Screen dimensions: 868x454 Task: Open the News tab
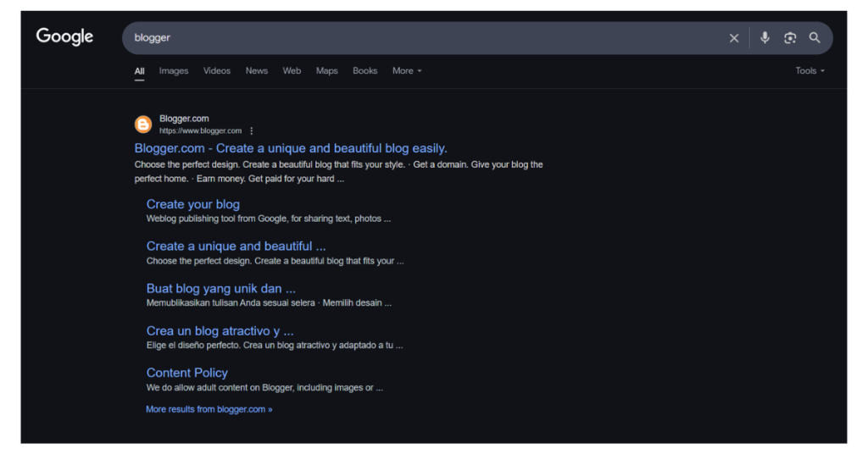click(x=256, y=71)
